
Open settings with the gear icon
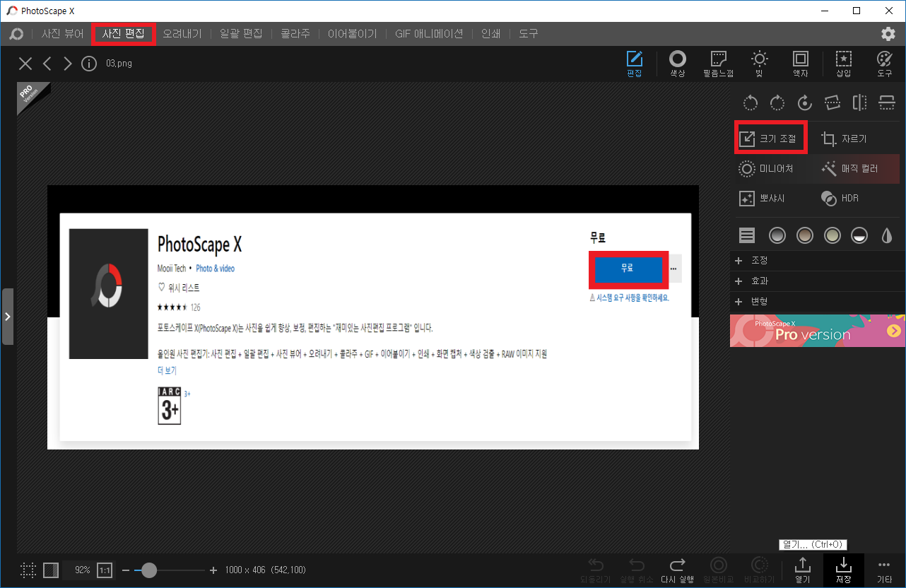888,34
